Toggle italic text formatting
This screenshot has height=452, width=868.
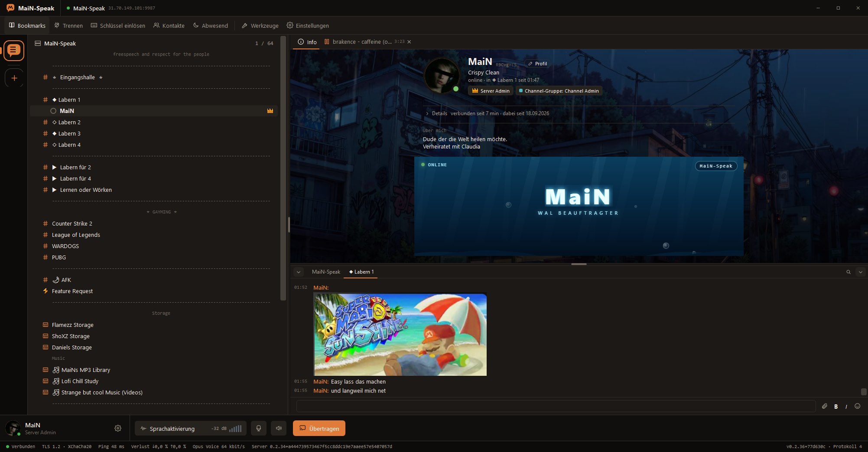tap(846, 407)
